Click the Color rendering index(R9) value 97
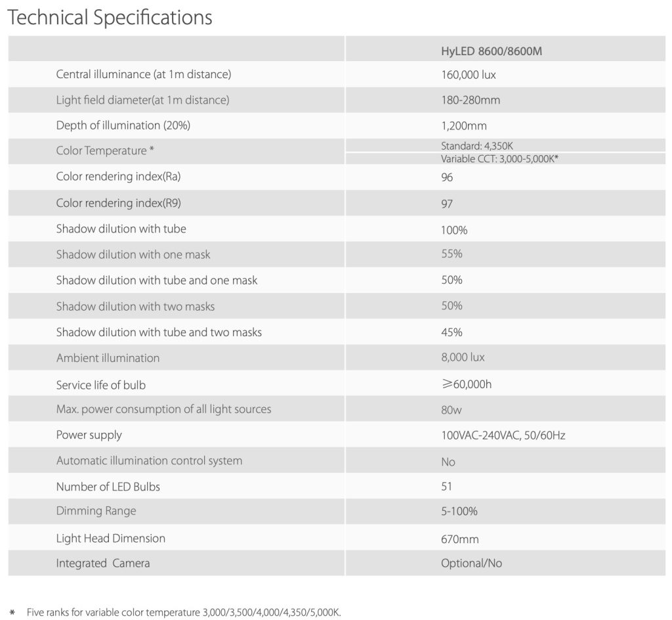 (x=447, y=204)
